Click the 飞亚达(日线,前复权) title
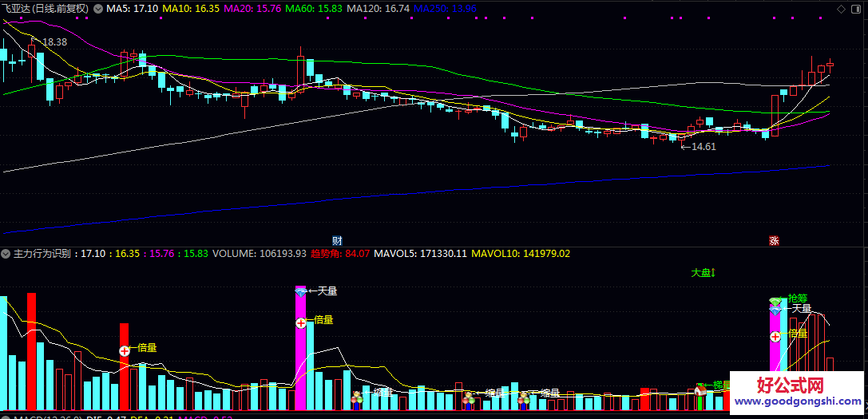 pos(45,8)
